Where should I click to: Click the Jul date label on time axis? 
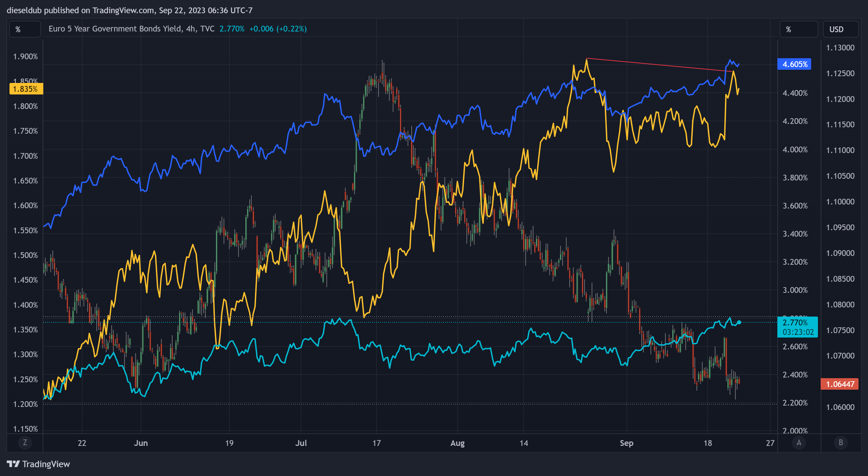301,443
